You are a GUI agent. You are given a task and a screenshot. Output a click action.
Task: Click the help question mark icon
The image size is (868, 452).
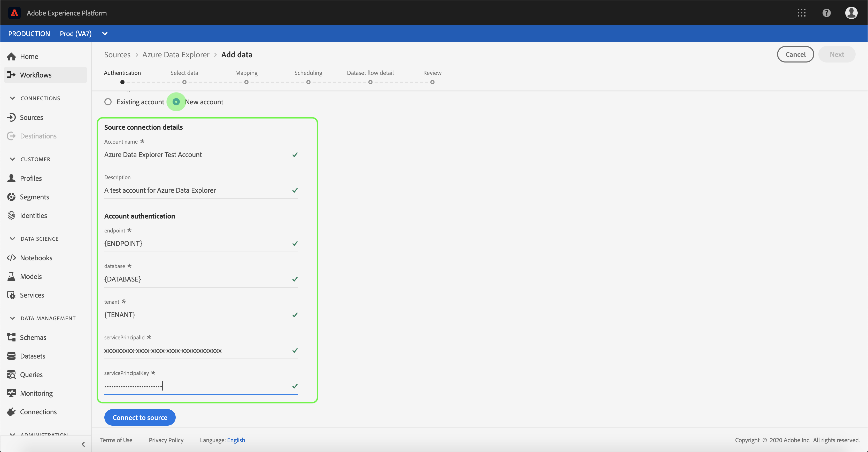click(x=826, y=13)
